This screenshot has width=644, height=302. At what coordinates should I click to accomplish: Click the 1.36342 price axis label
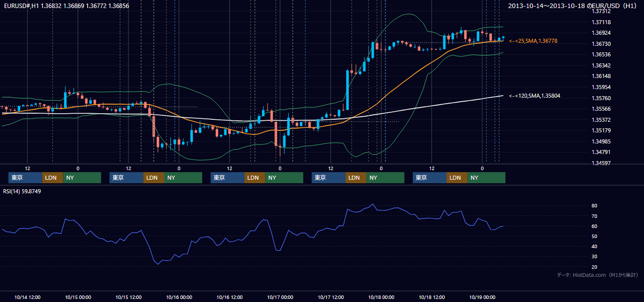click(601, 65)
